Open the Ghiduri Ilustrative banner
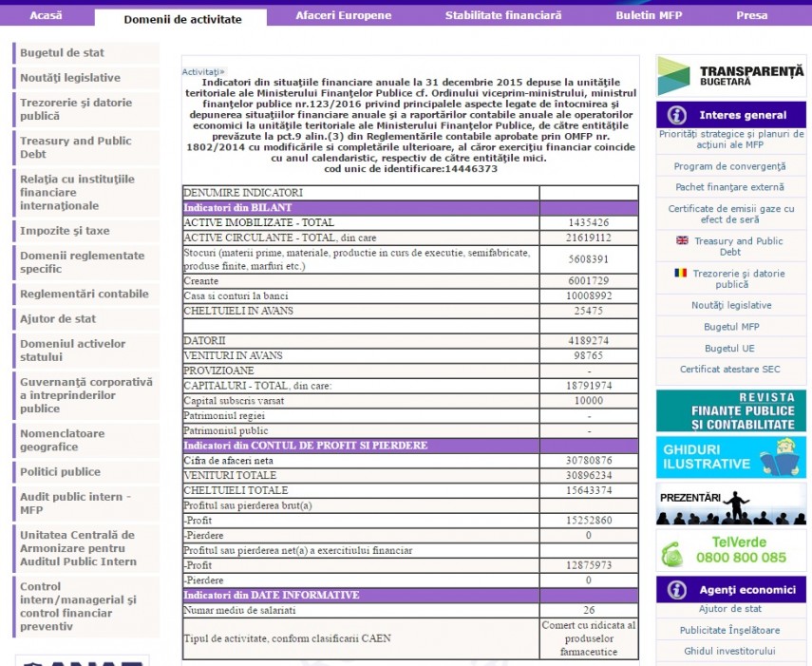Screen dimensions: 812x666 [730, 457]
